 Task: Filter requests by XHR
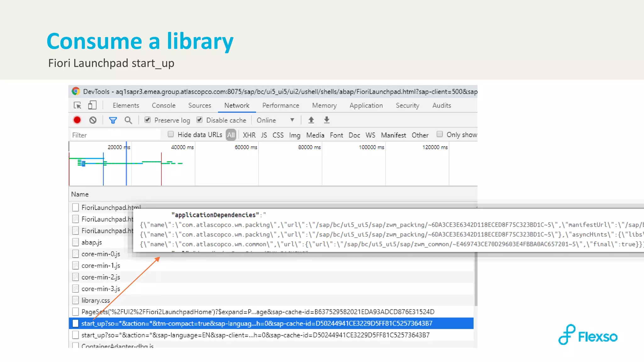(x=249, y=135)
